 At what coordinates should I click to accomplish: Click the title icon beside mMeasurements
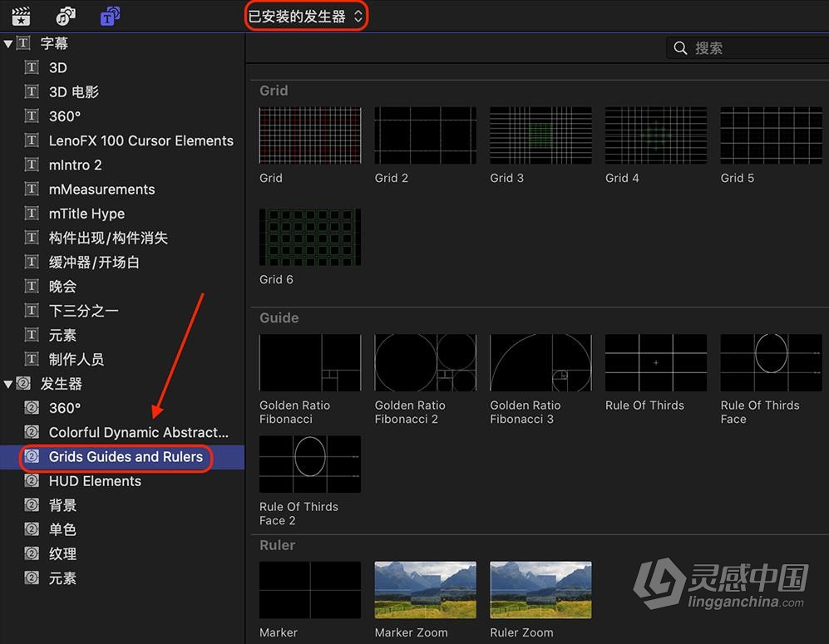click(32, 189)
